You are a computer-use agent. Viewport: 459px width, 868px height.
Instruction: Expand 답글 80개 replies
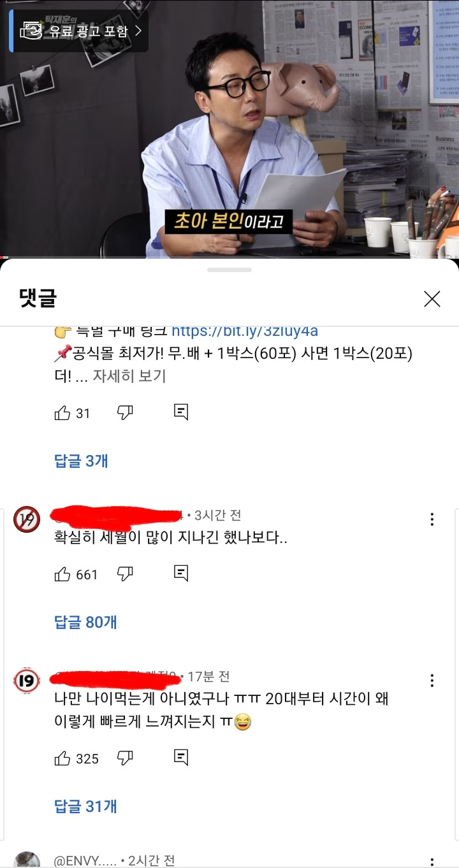(x=85, y=622)
